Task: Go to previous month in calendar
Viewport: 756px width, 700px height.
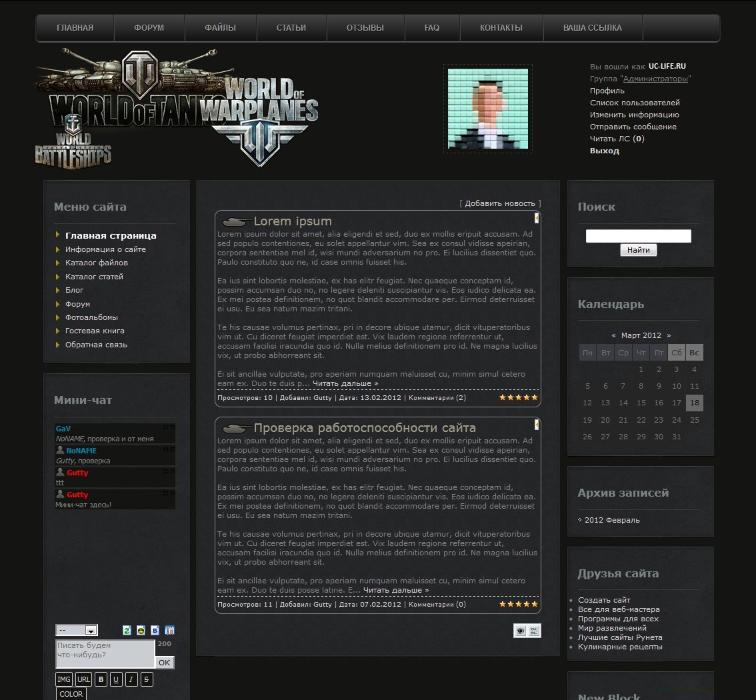Action: tap(613, 335)
